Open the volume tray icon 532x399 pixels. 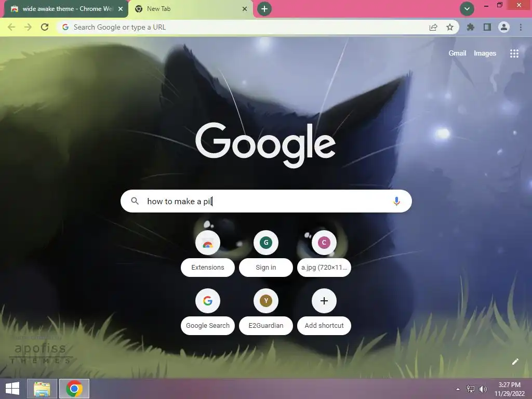pos(483,389)
